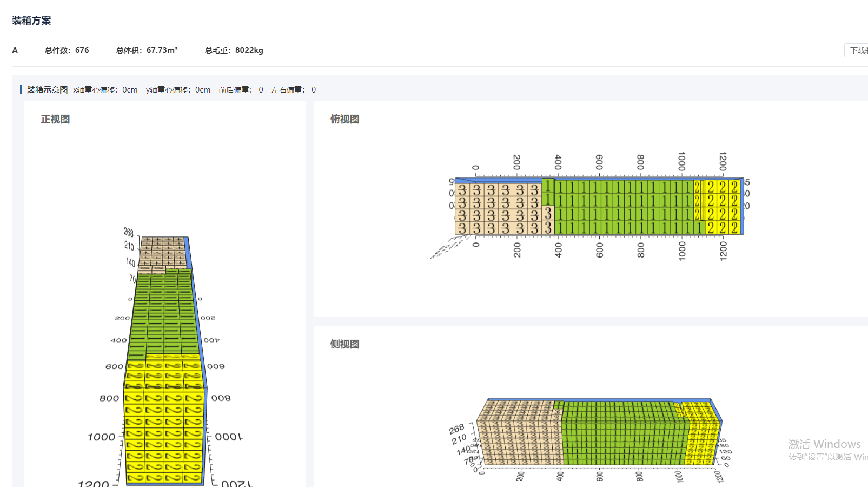Click the green cargo 1 block in top view
Viewport: 868px width, 487px height.
point(625,207)
